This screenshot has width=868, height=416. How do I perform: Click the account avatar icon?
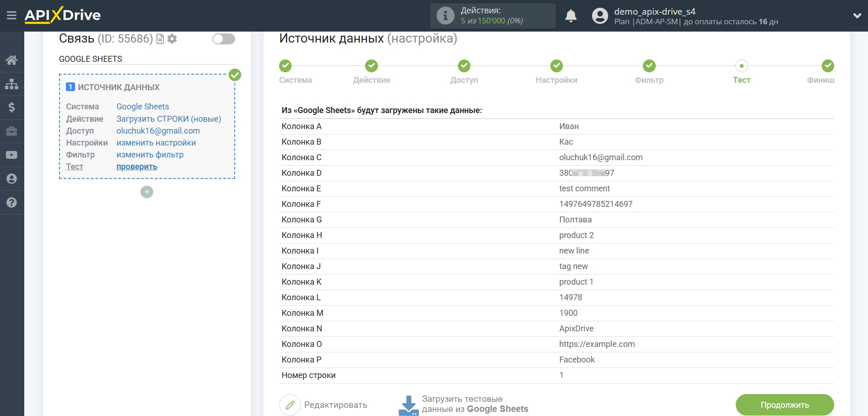coord(600,16)
